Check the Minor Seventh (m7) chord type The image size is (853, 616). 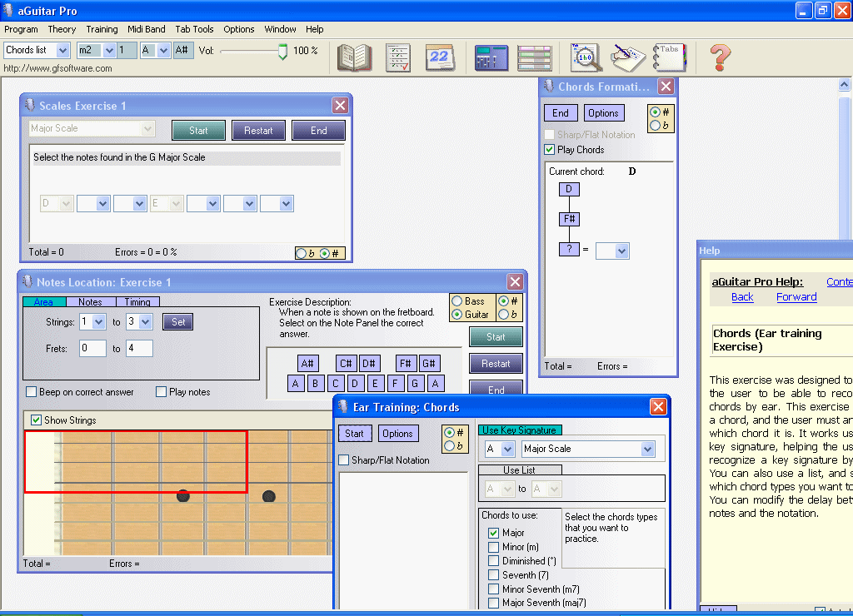coord(493,589)
